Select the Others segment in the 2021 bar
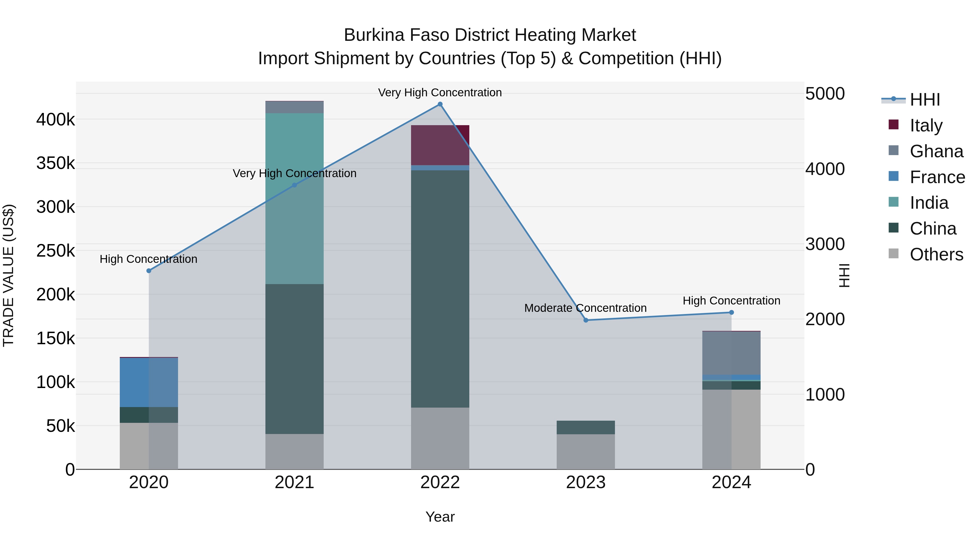 click(x=295, y=452)
